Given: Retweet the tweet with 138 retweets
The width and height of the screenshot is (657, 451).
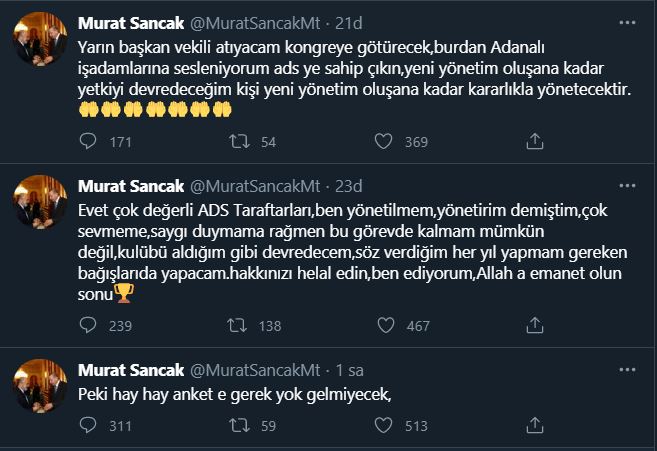Looking at the screenshot, I should tap(240, 324).
